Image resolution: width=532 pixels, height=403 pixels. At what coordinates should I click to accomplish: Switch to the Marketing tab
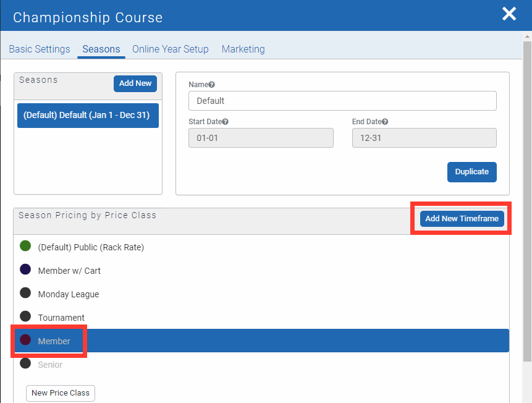pos(243,49)
